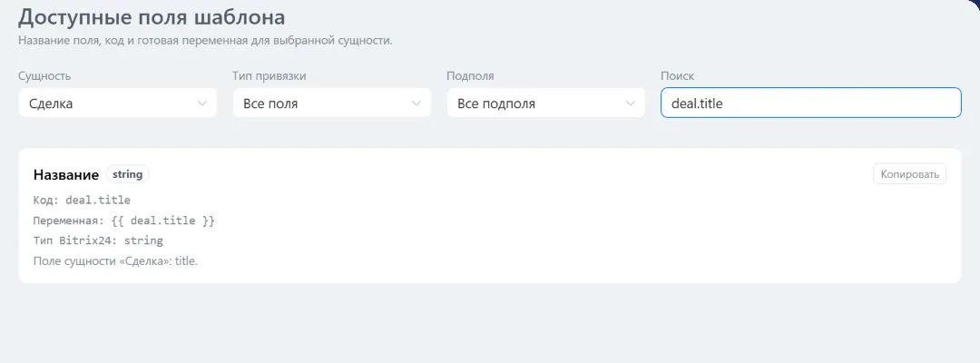
Task: Select the text Код: deal.title
Action: 82,201
